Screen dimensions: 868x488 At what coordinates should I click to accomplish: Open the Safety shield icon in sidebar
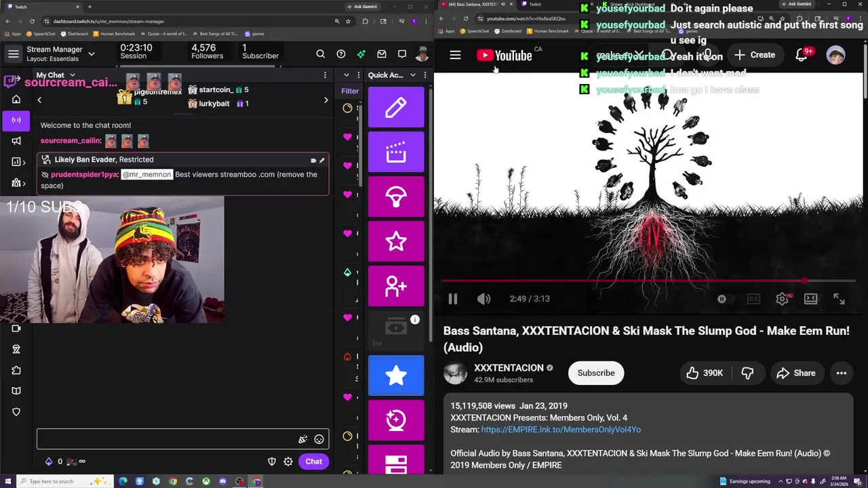[x=16, y=412]
